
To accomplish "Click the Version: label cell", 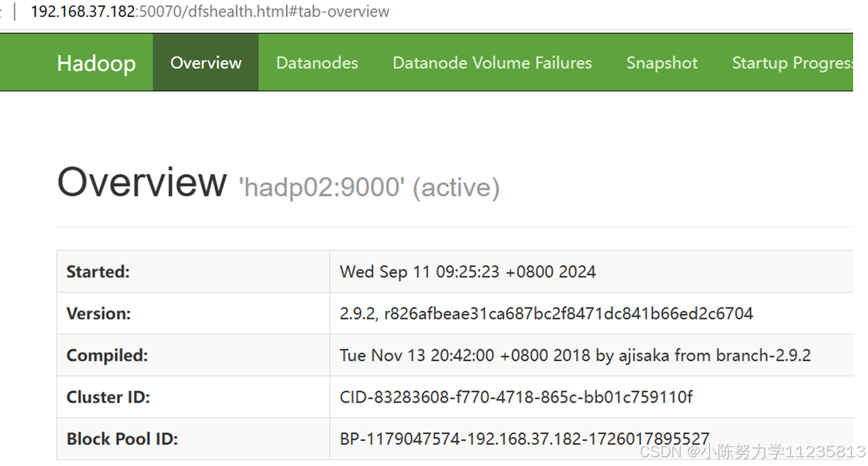I will tap(193, 313).
